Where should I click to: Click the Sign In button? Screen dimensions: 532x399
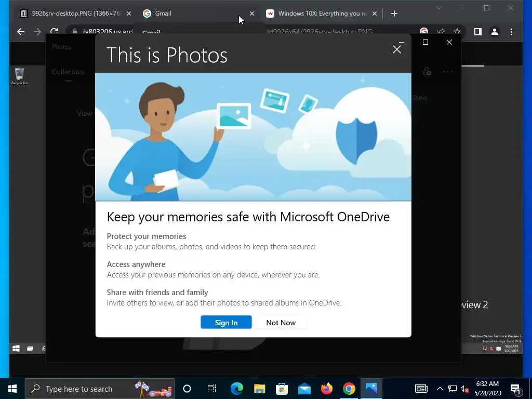[226, 322]
